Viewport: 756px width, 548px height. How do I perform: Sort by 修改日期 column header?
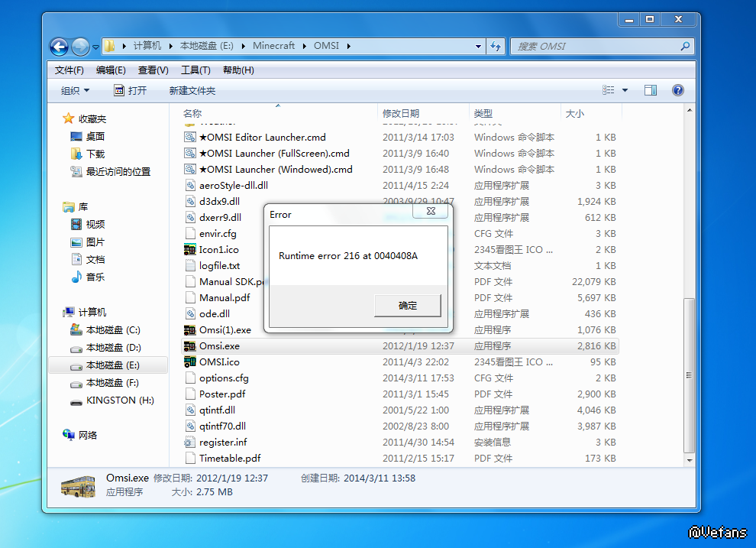pos(423,113)
